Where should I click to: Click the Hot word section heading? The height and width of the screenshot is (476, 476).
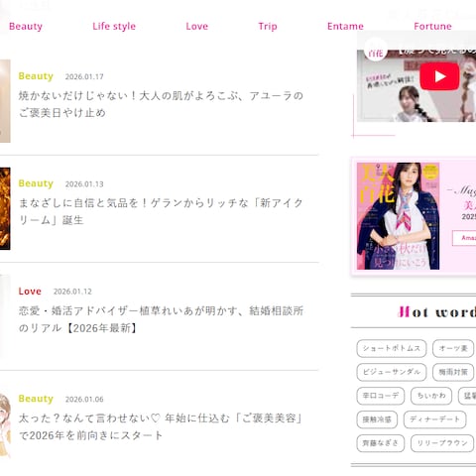(x=436, y=311)
